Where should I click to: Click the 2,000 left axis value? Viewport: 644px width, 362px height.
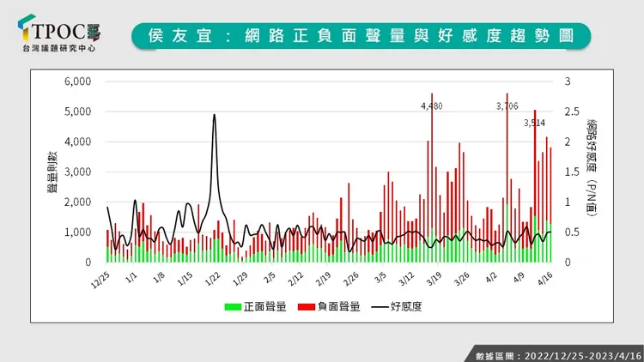point(77,202)
